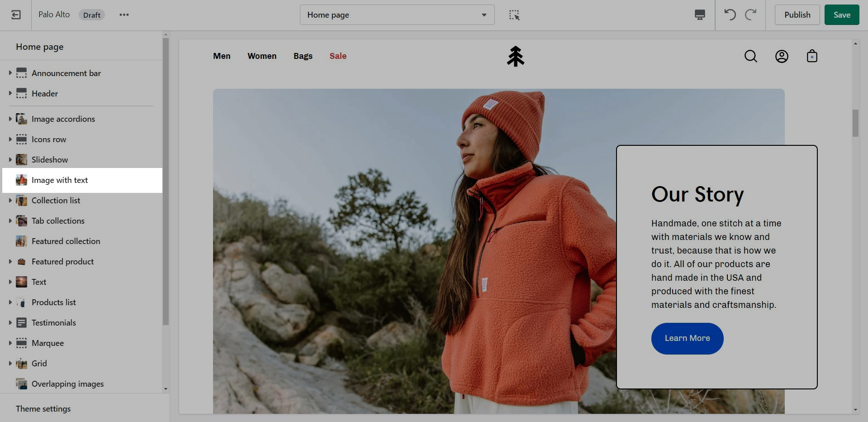Open the Women navigation menu item

point(261,56)
